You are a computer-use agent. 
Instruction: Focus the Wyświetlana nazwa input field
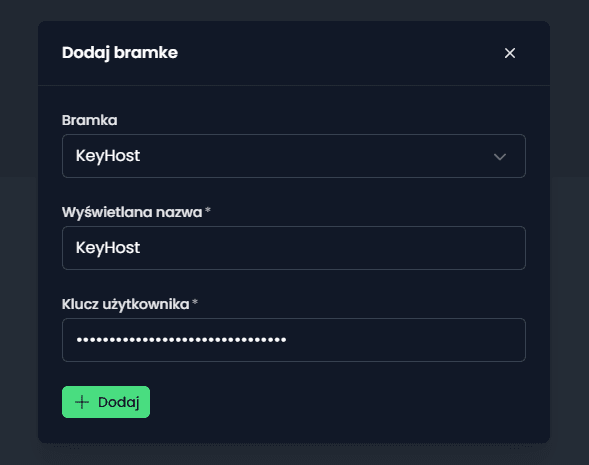coord(294,248)
